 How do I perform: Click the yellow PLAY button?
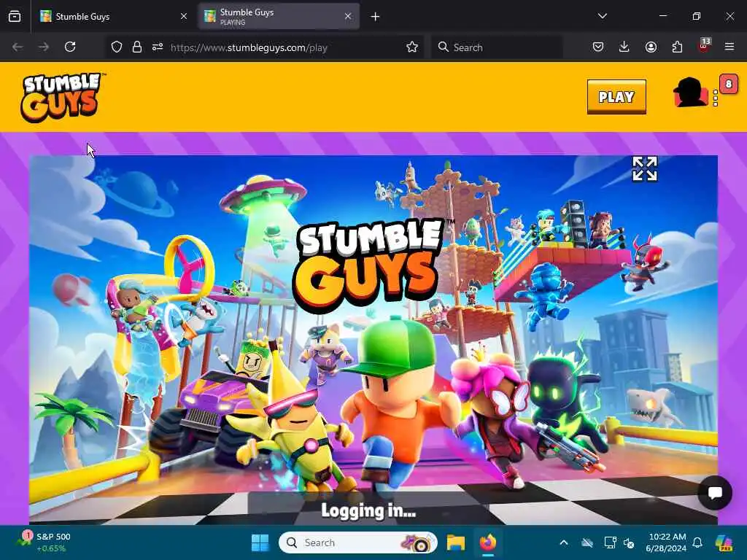coord(616,97)
